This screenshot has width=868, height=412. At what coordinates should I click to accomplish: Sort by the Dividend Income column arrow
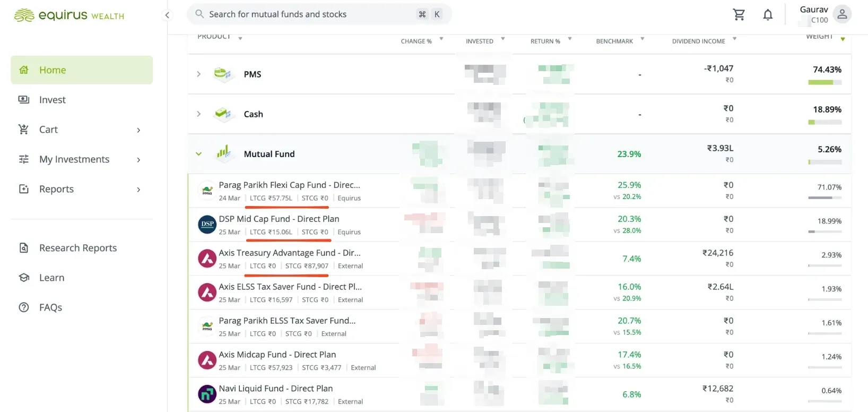(734, 39)
